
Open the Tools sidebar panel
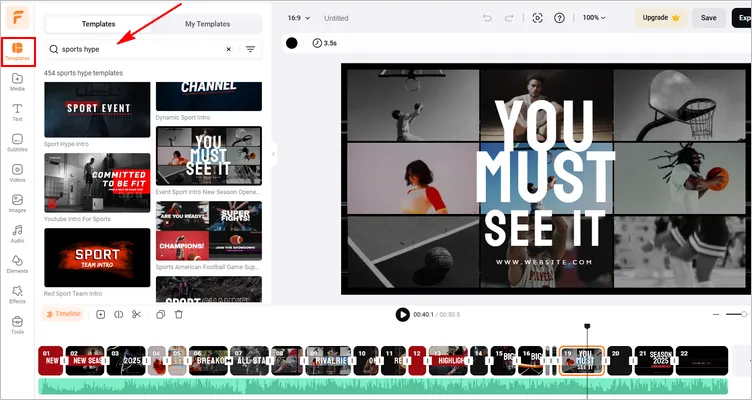17,325
